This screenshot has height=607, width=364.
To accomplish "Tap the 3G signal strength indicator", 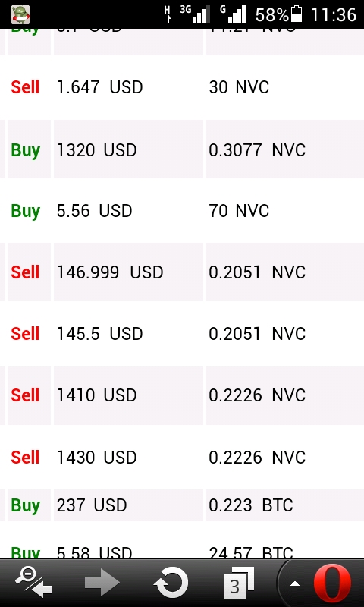I will [196, 14].
